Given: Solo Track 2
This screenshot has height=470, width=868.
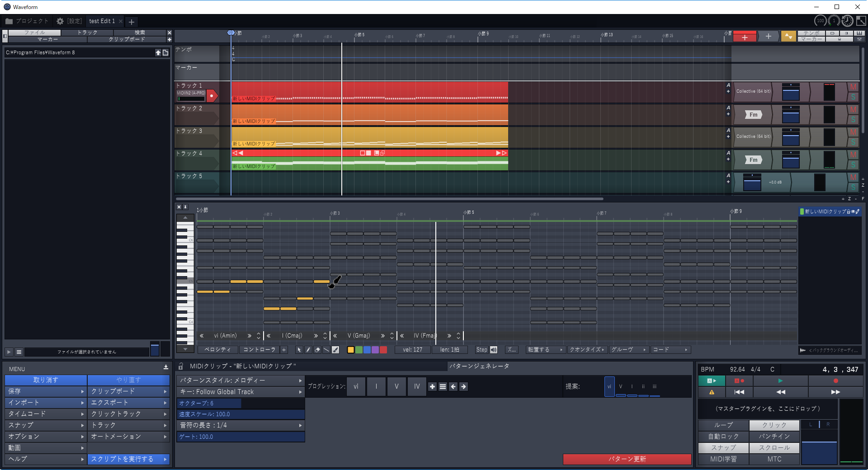Looking at the screenshot, I should click(x=853, y=120).
